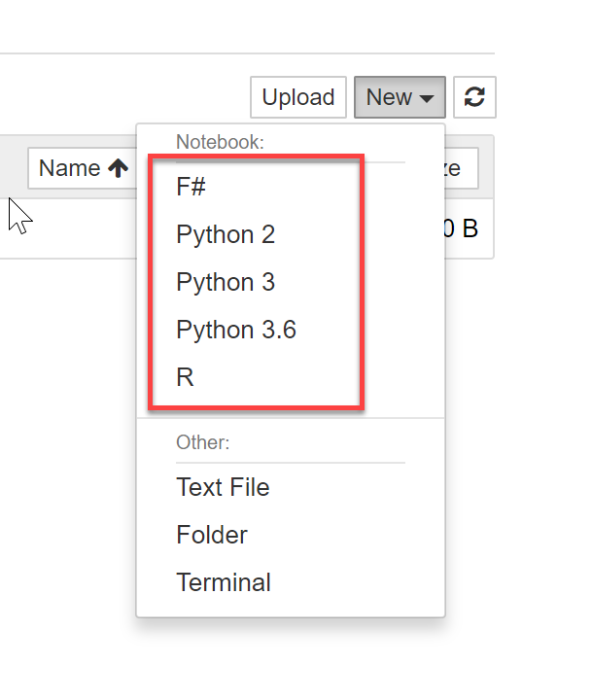Screen dimensions: 592x700
Task: Click the caret arrow on the New button
Action: [427, 98]
